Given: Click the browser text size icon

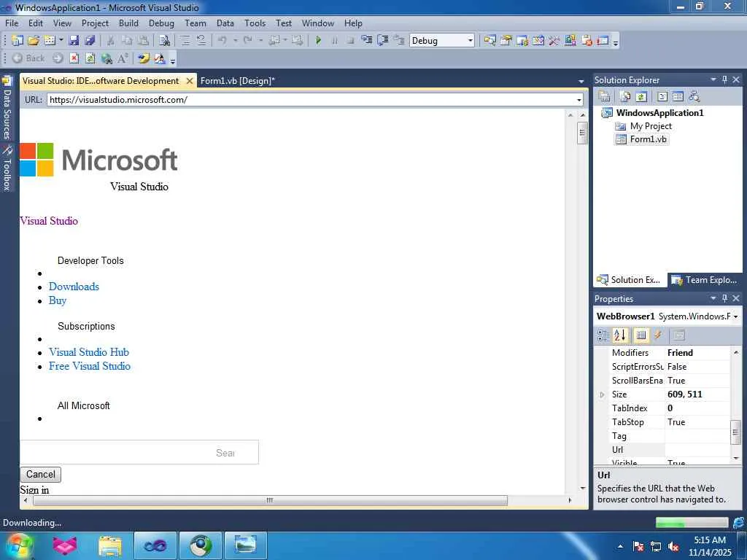Looking at the screenshot, I should click(x=123, y=58).
